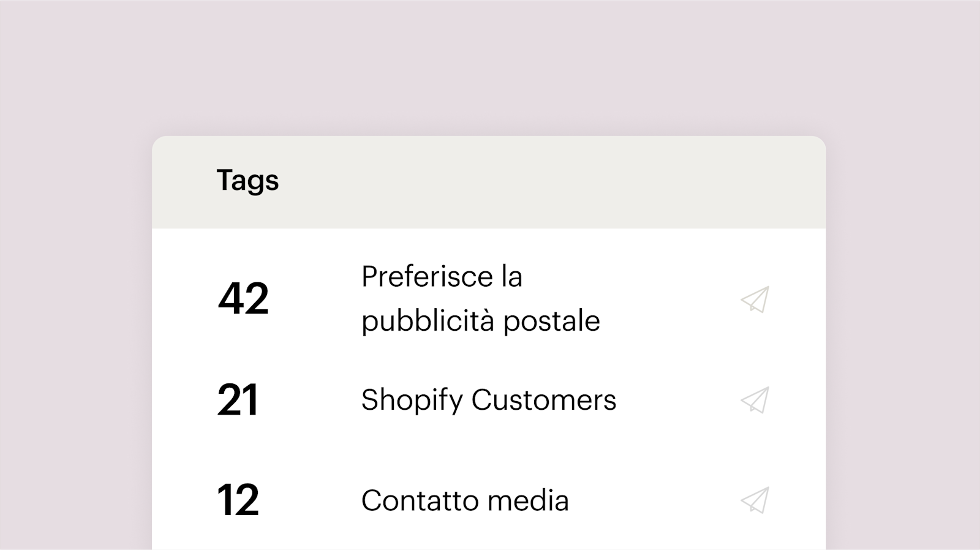The height and width of the screenshot is (550, 980).
Task: Click send icon beside Shopify Customers
Action: (755, 400)
